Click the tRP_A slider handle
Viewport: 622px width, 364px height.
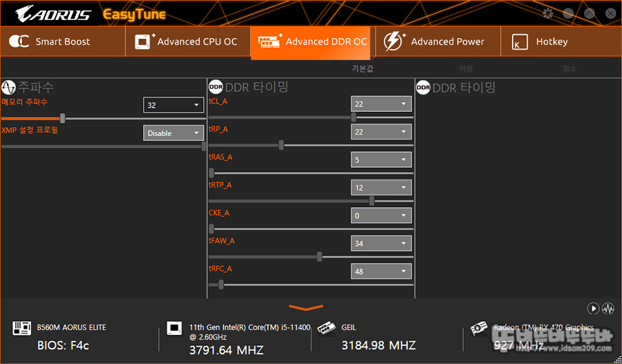tap(281, 145)
